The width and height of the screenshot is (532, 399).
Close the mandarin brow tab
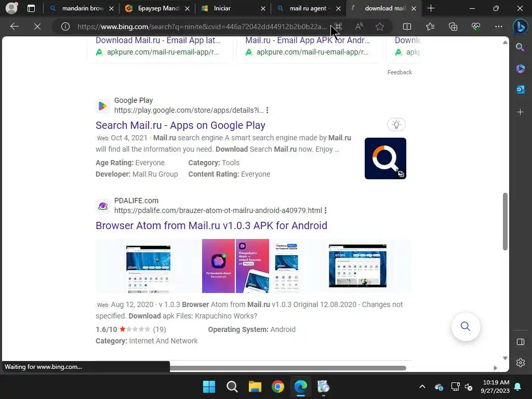[111, 9]
